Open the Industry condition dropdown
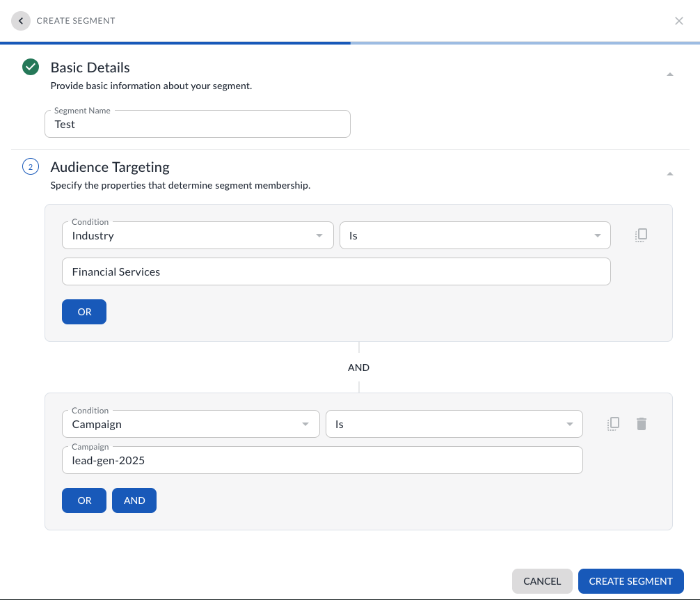The width and height of the screenshot is (700, 600). click(x=198, y=235)
